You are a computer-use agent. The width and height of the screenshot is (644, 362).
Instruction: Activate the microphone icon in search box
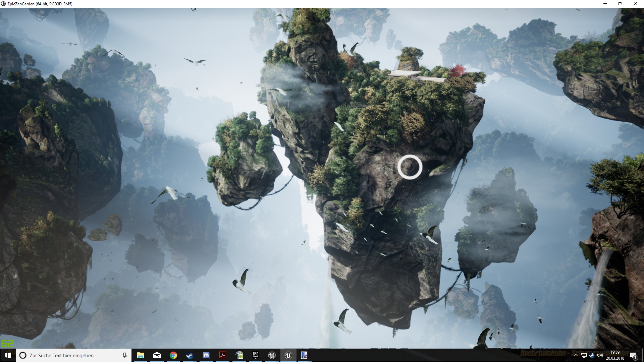(124, 355)
